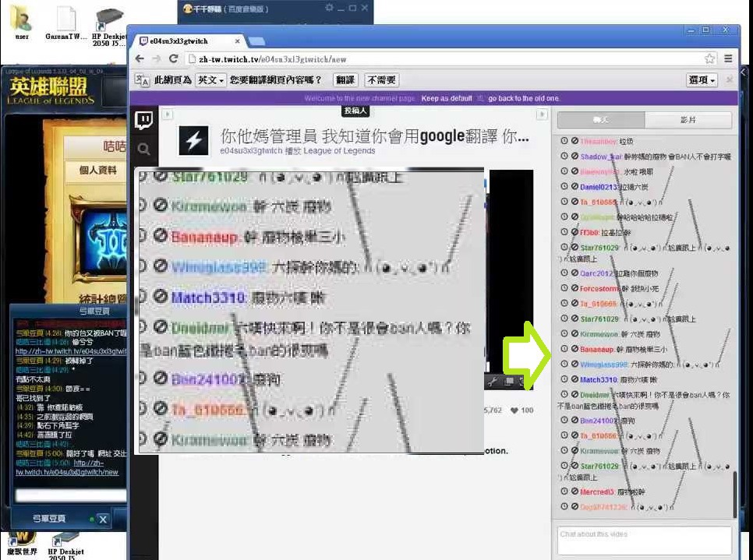The height and width of the screenshot is (560, 753).
Task: Select the user folder on the desktop
Action: [21, 22]
